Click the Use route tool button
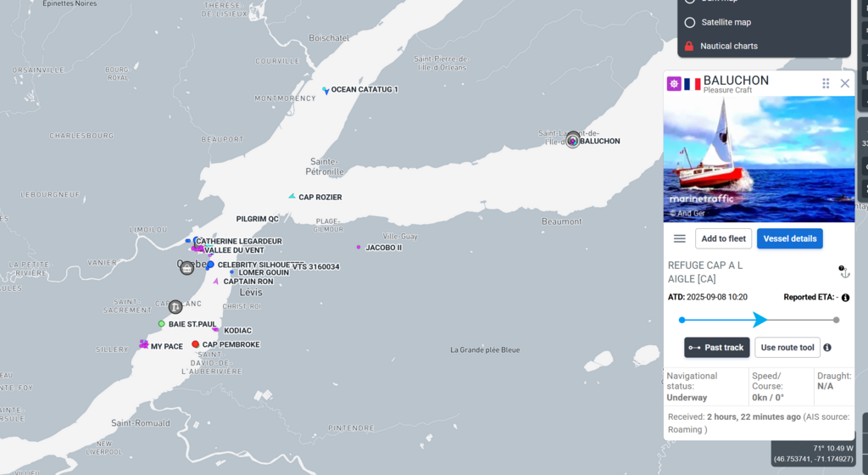 point(787,347)
